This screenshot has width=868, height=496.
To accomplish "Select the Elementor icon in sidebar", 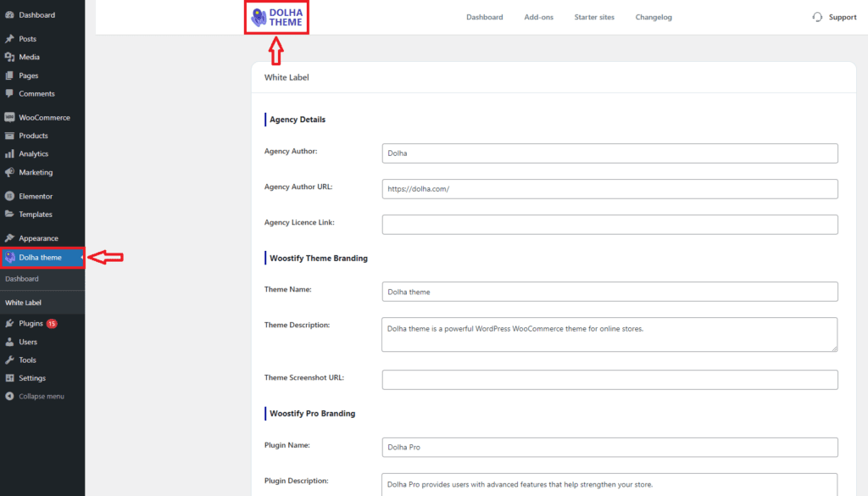I will coord(9,197).
